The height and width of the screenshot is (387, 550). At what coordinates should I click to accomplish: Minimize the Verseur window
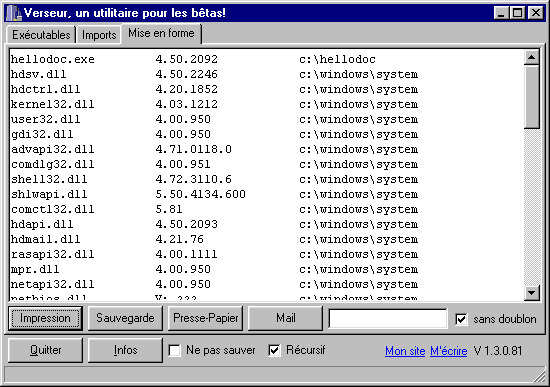click(501, 13)
